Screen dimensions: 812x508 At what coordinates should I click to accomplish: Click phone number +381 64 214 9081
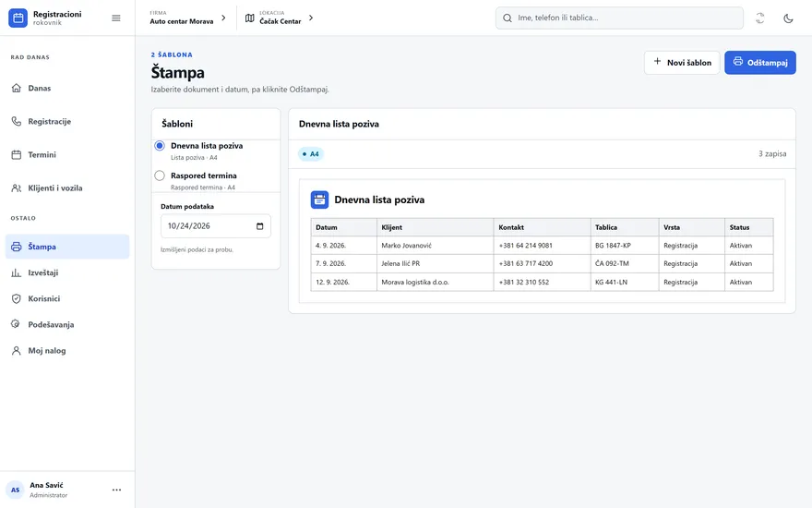pos(526,245)
